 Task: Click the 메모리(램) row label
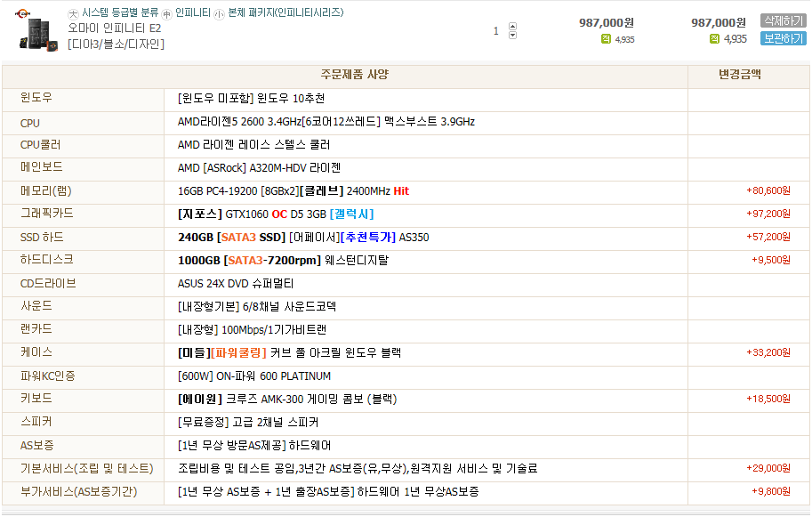[45, 191]
